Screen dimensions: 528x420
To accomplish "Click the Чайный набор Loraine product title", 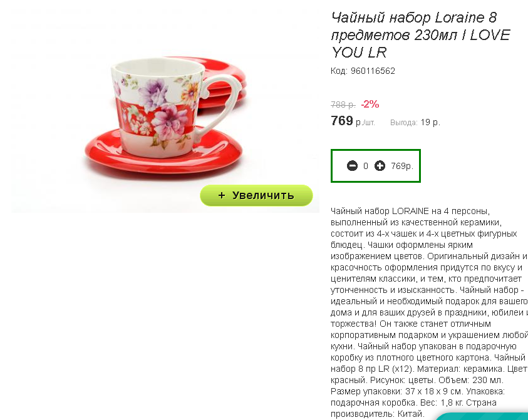I will tap(421, 35).
